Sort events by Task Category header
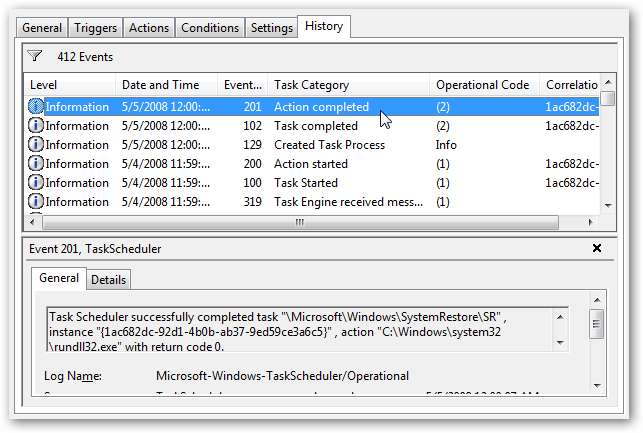The width and height of the screenshot is (643, 433). (310, 85)
